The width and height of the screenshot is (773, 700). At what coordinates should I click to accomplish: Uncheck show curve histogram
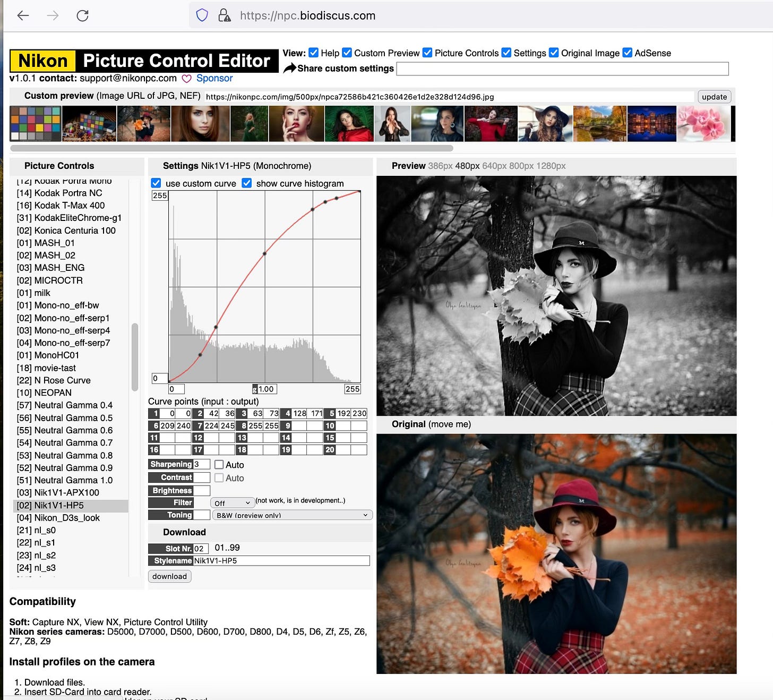[x=247, y=183]
